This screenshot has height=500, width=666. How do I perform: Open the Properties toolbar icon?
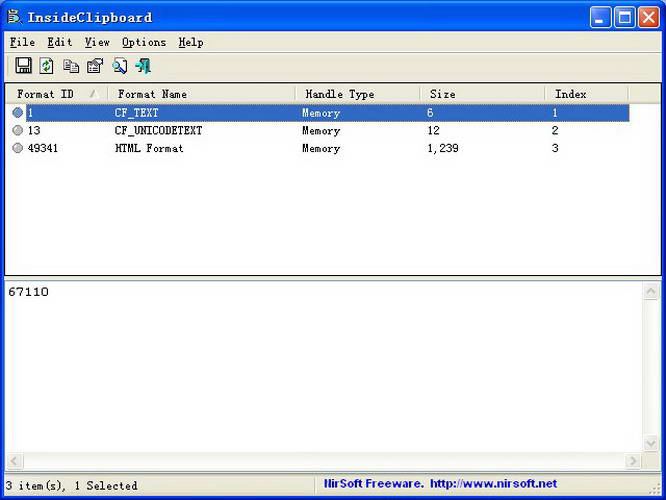pyautogui.click(x=95, y=66)
